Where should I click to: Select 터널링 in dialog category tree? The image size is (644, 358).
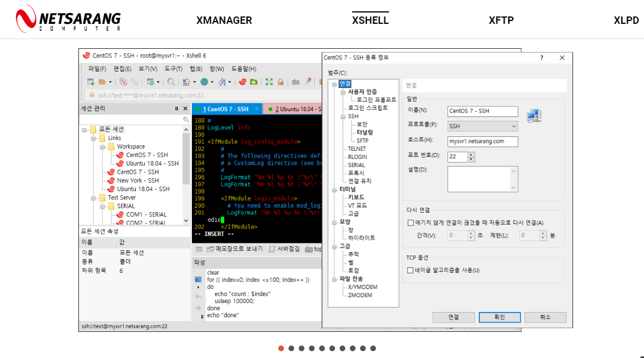click(x=365, y=132)
